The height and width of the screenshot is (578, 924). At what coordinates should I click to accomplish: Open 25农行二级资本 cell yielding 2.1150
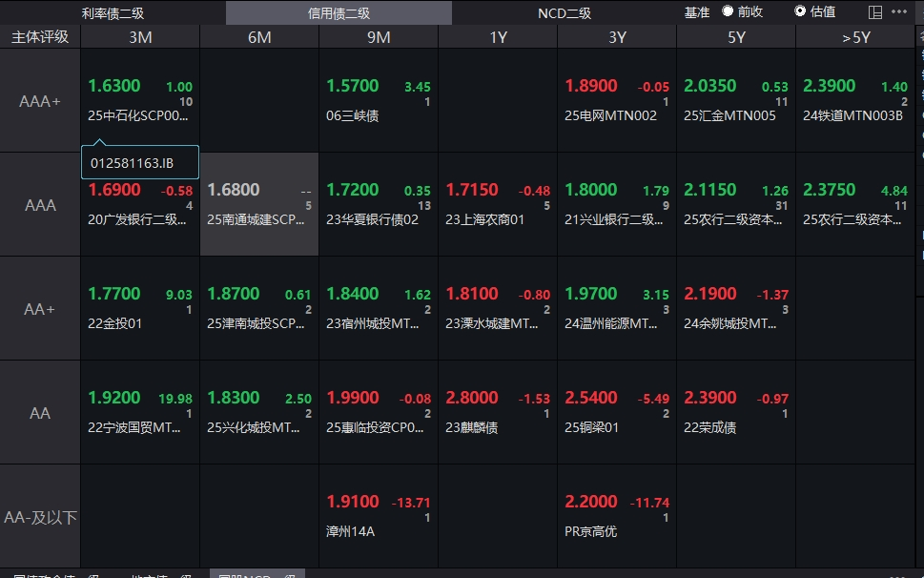coord(736,205)
